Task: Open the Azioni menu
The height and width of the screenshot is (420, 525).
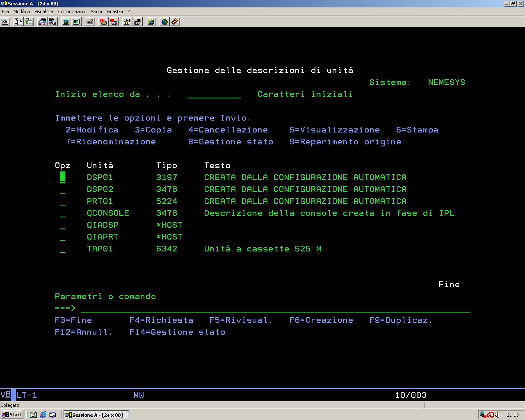Action: pos(96,11)
